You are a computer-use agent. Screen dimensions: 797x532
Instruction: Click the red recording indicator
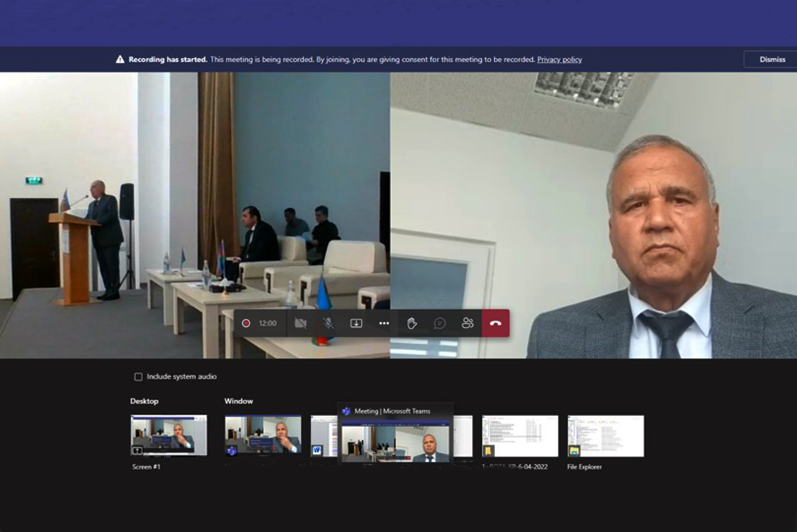[x=246, y=323]
